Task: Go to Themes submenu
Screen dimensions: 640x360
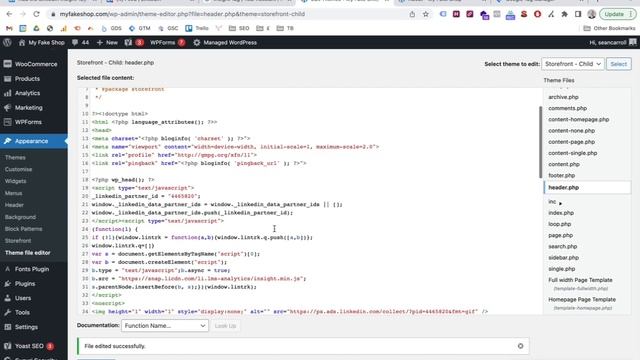Action: (15, 158)
